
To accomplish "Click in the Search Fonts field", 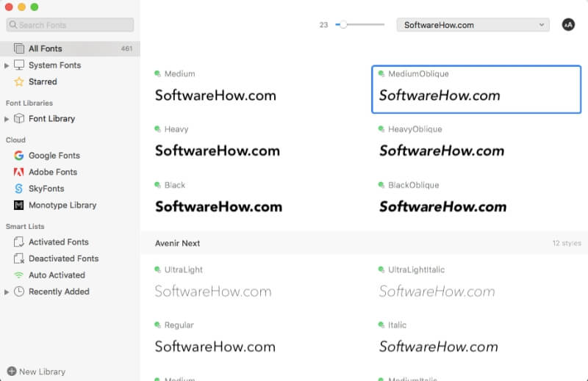I will click(70, 25).
